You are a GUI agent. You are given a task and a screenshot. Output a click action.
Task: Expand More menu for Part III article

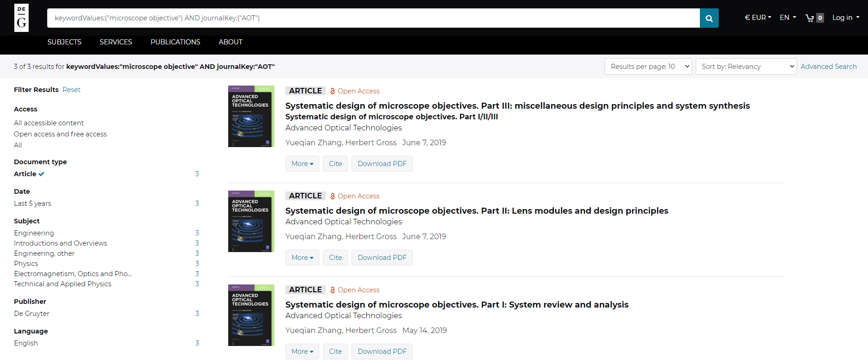(x=302, y=164)
